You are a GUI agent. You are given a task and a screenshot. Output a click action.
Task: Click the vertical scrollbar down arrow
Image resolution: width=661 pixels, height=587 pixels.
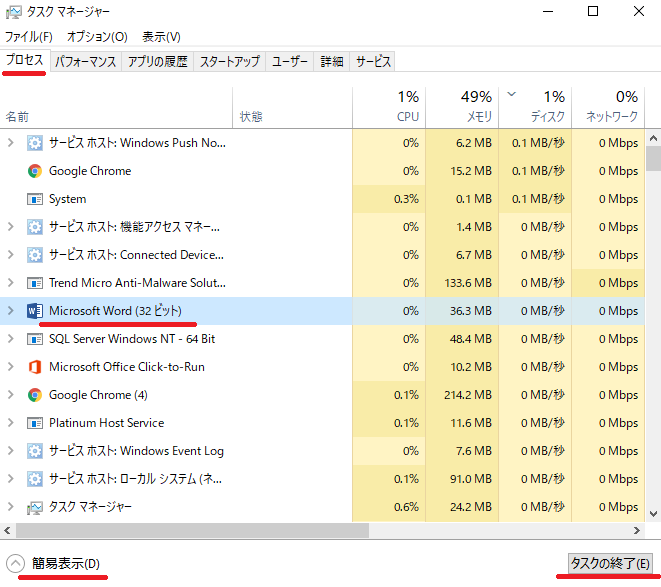coord(653,514)
